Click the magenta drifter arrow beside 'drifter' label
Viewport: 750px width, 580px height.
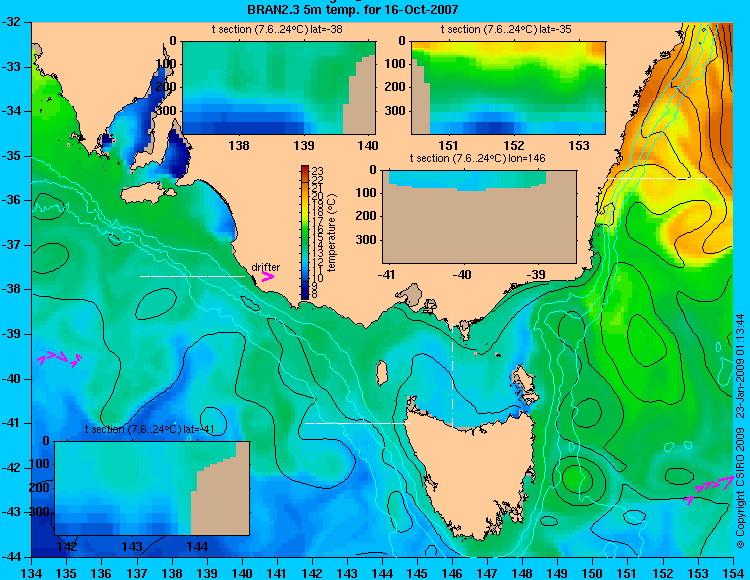(x=267, y=276)
